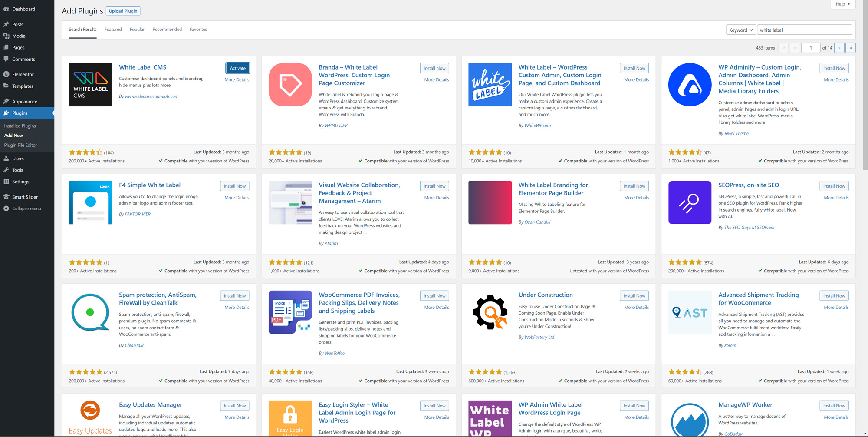Click the Elementor sidebar icon

6,74
